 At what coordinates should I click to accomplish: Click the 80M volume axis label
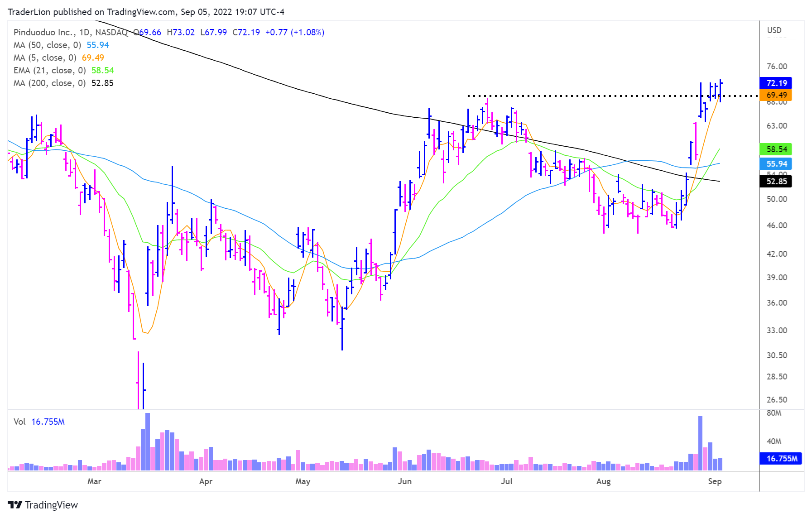[x=774, y=413]
